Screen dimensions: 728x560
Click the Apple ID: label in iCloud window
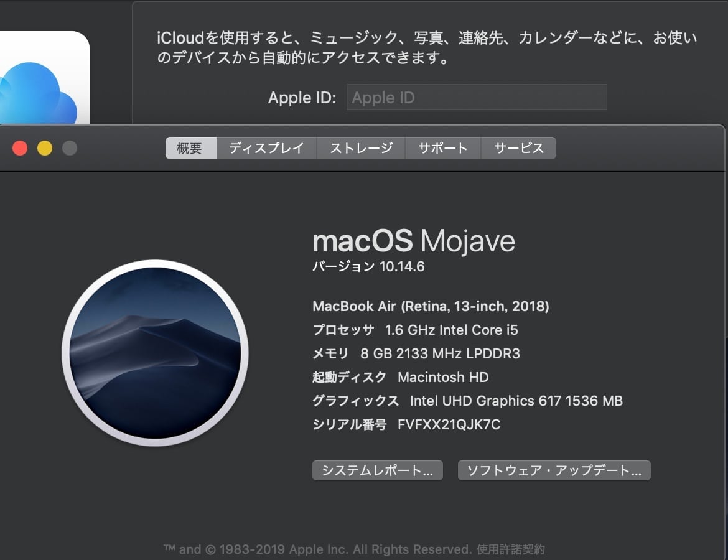302,98
